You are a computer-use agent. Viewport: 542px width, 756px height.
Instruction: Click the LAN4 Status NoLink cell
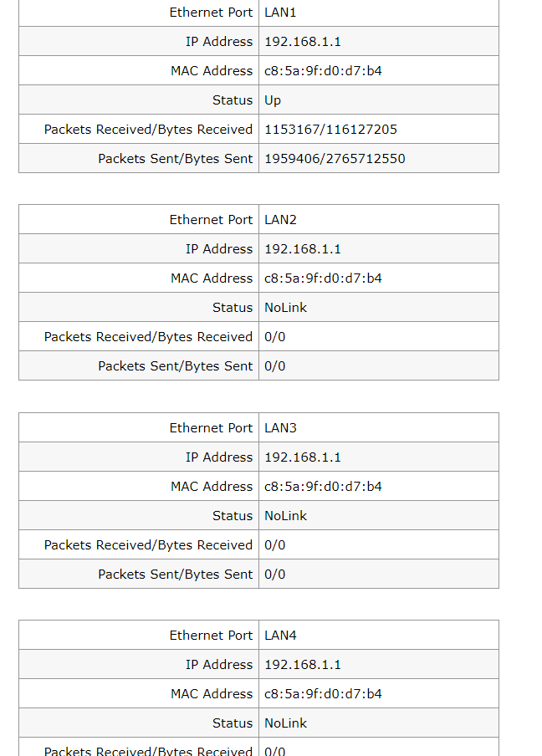379,723
